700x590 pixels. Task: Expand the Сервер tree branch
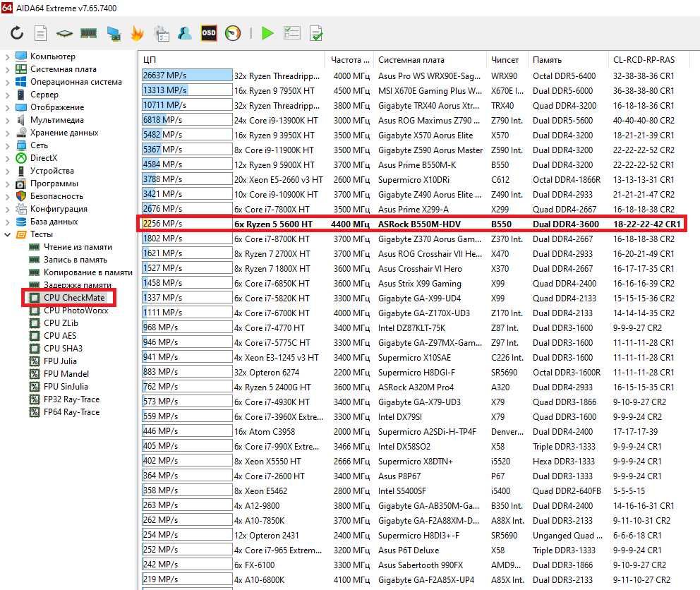pos(7,95)
